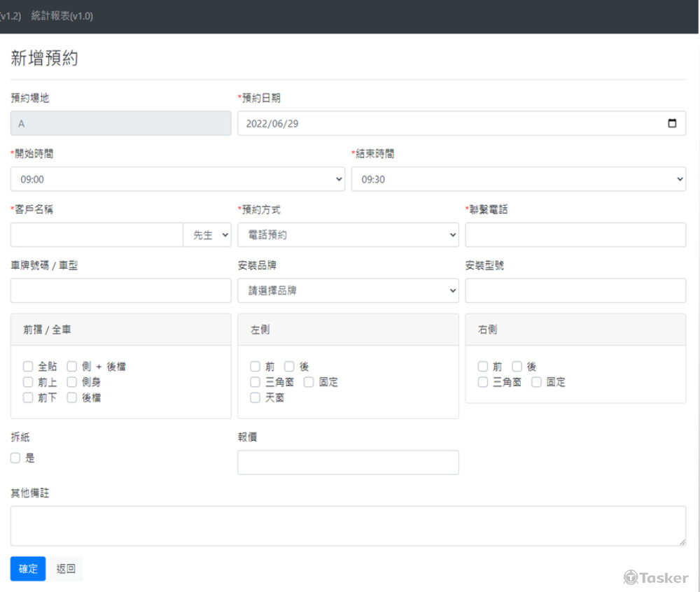The height and width of the screenshot is (592, 700).
Task: Enable the 拆紙 是 checkbox
Action: 15,458
